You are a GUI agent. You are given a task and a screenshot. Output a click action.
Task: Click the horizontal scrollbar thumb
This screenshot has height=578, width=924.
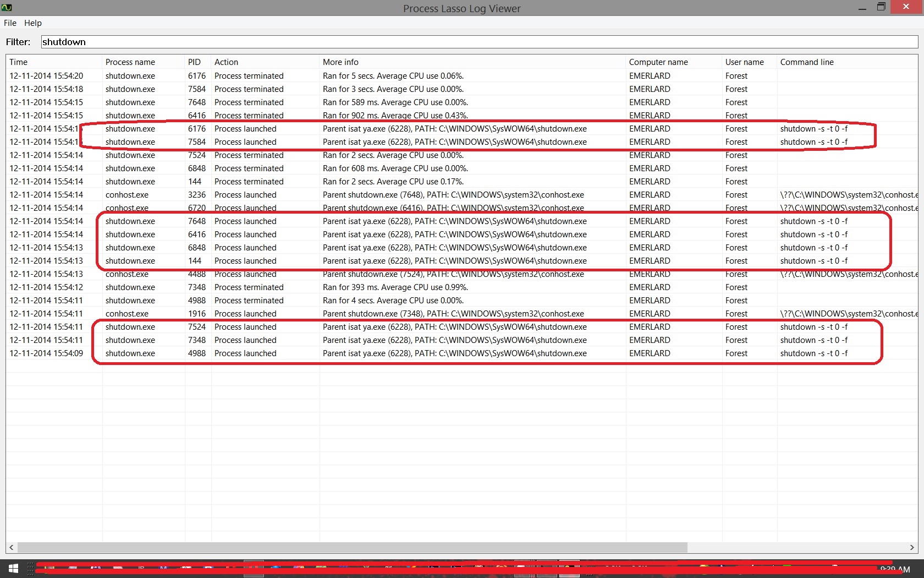352,547
